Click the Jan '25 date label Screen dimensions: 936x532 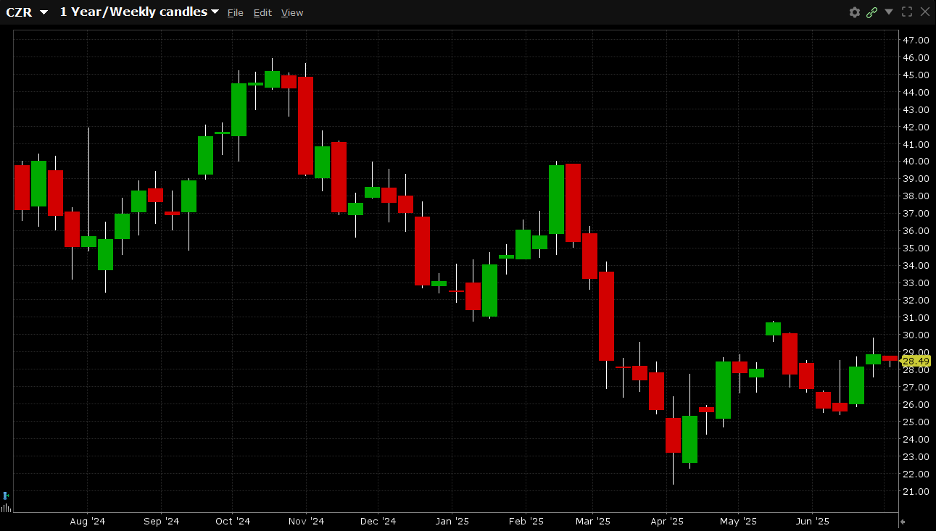(452, 521)
